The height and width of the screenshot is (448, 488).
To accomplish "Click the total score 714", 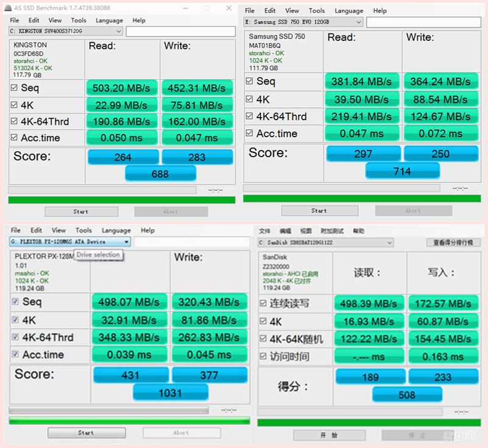I will pyautogui.click(x=403, y=171).
